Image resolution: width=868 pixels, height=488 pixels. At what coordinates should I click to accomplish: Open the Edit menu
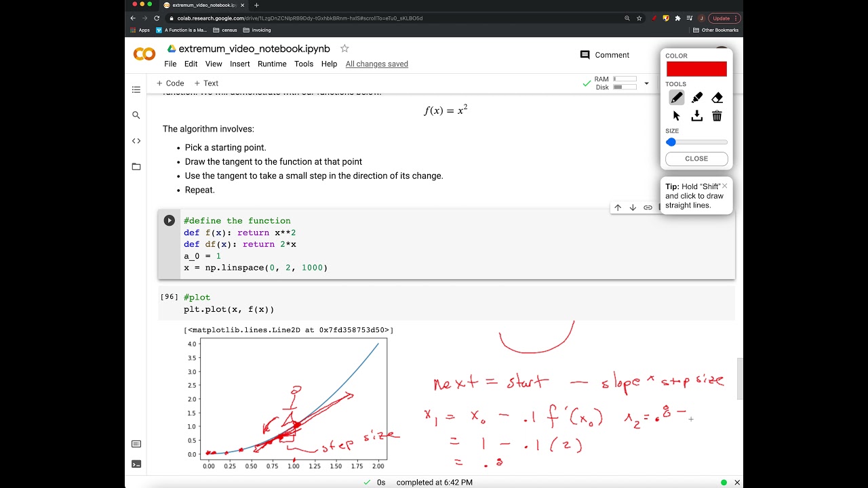coord(191,64)
